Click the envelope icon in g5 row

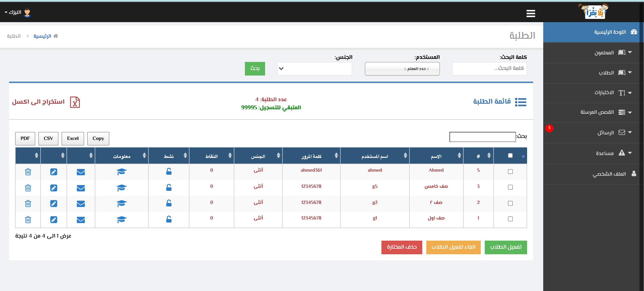(81, 188)
